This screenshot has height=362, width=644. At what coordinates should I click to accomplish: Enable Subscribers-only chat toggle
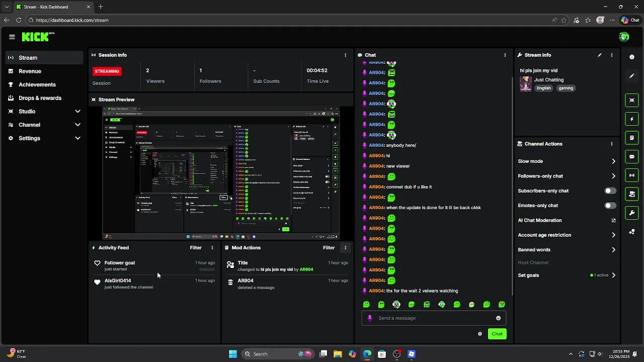click(x=610, y=191)
